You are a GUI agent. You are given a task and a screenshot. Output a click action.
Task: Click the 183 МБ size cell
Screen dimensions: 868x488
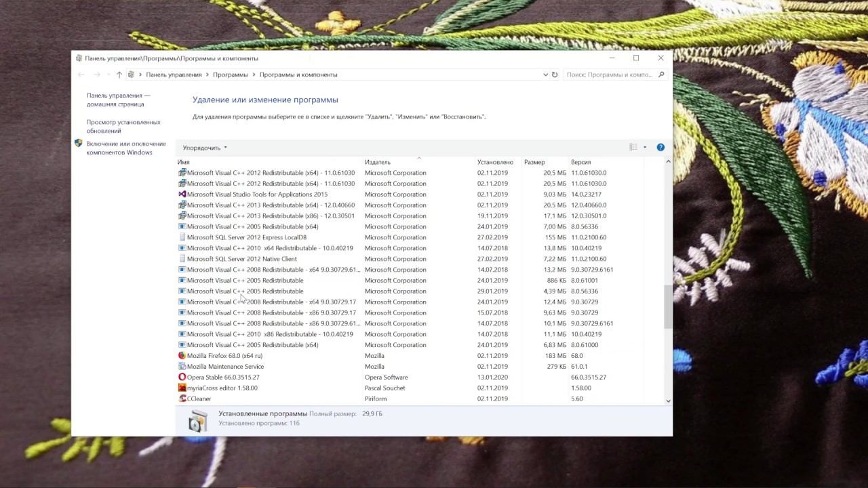coord(555,356)
